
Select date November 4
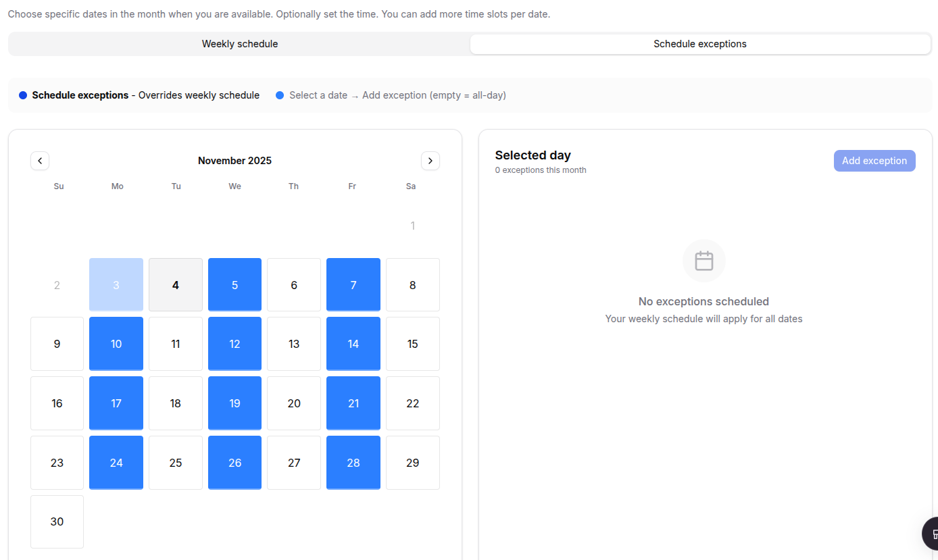pyautogui.click(x=175, y=284)
